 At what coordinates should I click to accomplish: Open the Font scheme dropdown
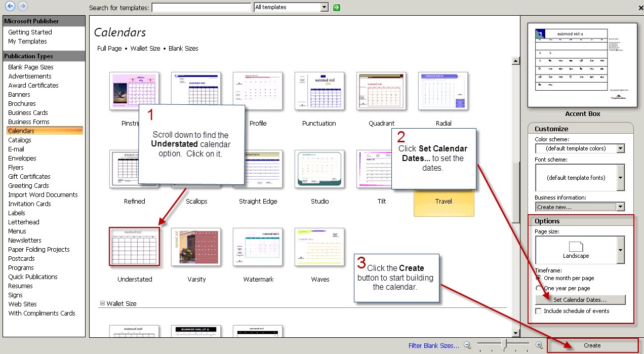click(x=620, y=178)
